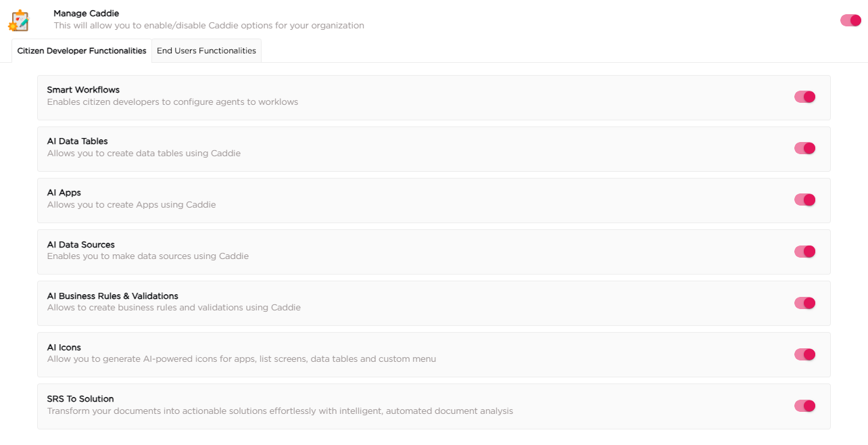This screenshot has height=445, width=868.
Task: Disable the AI Data Sources toggle
Action: pyautogui.click(x=804, y=252)
